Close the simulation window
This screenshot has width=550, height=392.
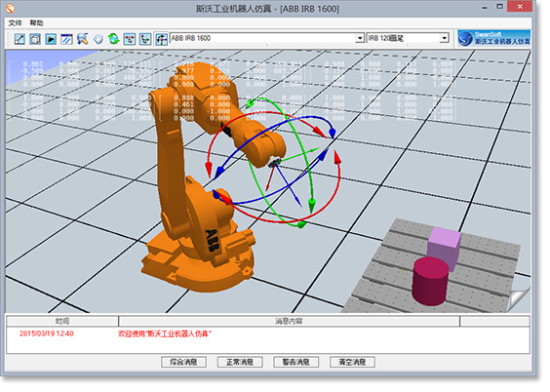[x=520, y=7]
